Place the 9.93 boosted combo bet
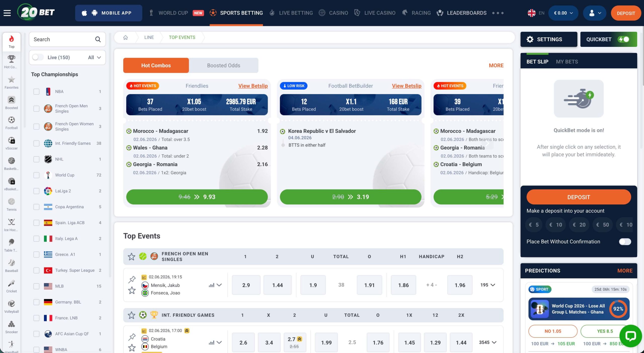644x353 pixels. (x=197, y=197)
